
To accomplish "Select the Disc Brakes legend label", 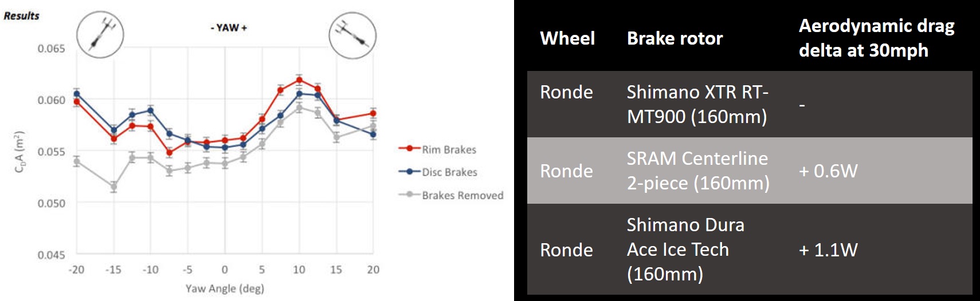I will (449, 172).
